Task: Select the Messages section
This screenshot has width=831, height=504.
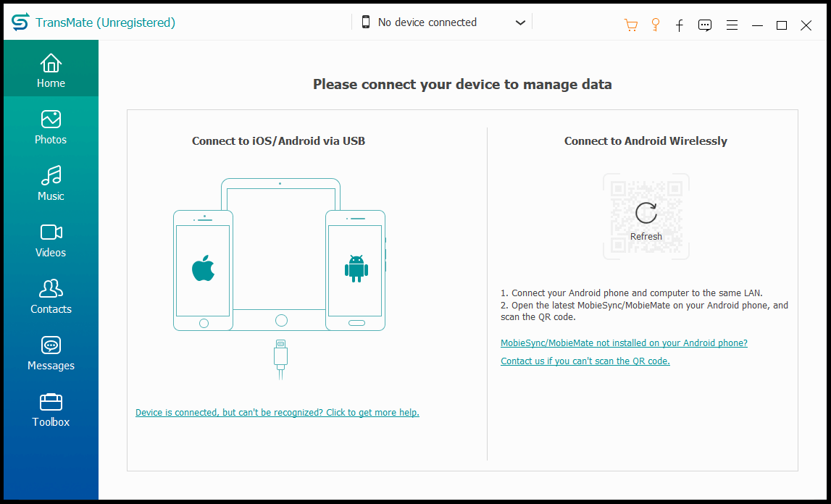Action: click(x=51, y=353)
